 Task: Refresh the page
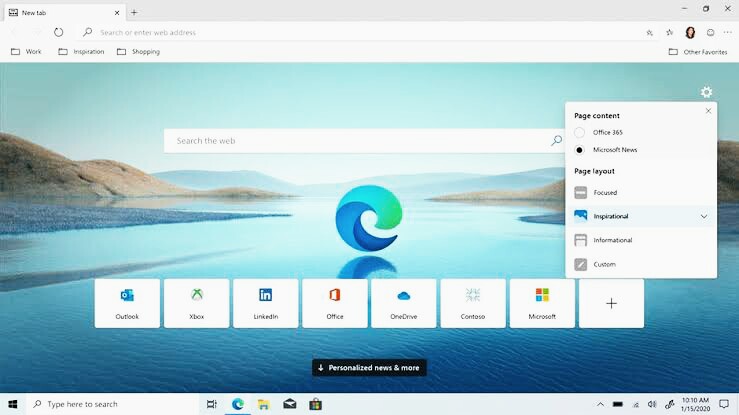point(58,32)
